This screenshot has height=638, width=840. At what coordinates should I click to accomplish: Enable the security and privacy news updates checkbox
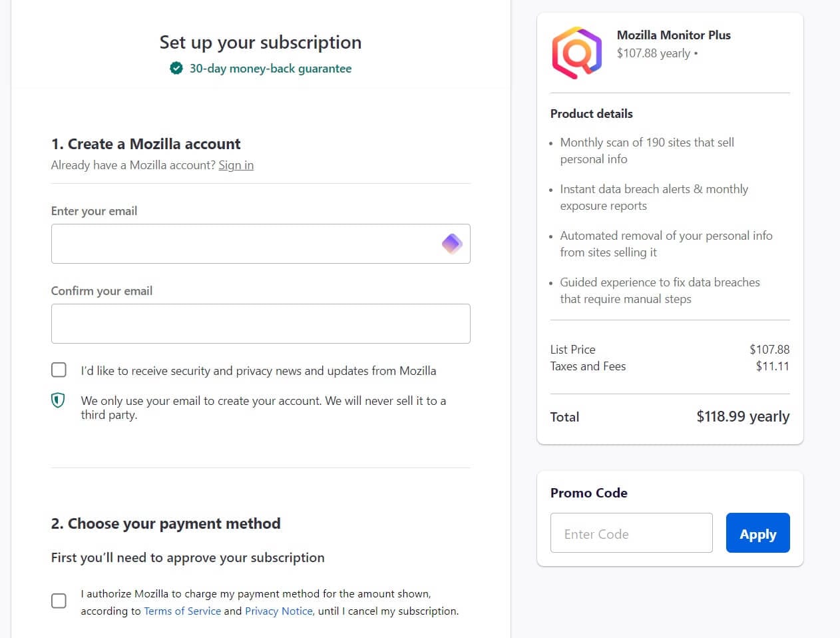tap(59, 370)
